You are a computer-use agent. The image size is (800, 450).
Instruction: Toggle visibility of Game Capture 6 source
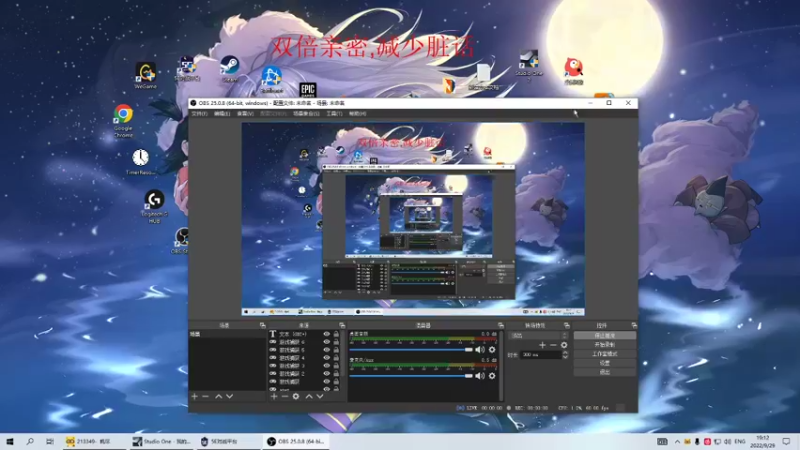point(327,342)
